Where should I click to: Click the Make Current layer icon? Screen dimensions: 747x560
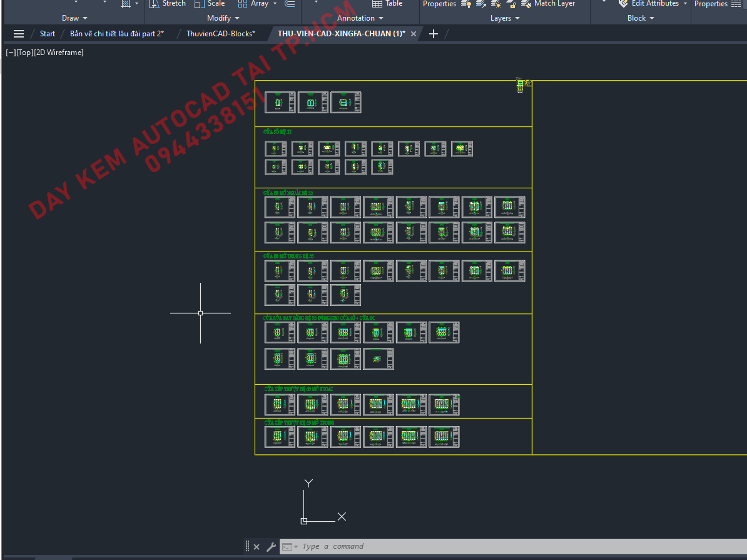click(x=481, y=4)
